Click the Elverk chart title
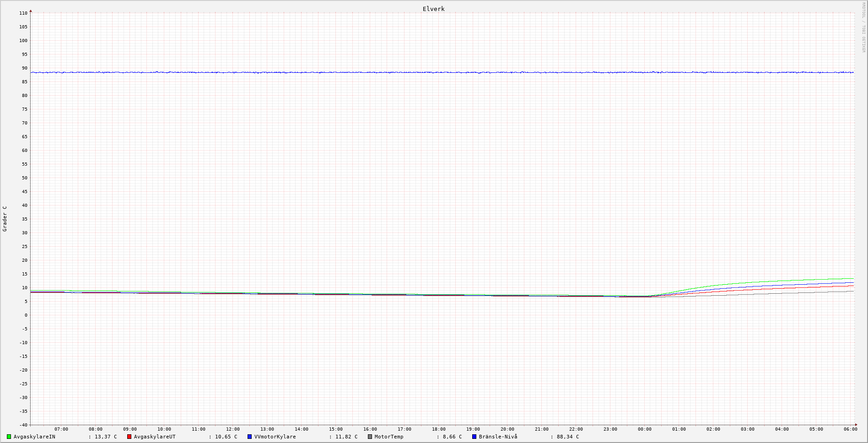This screenshot has height=443, width=868. (x=433, y=9)
